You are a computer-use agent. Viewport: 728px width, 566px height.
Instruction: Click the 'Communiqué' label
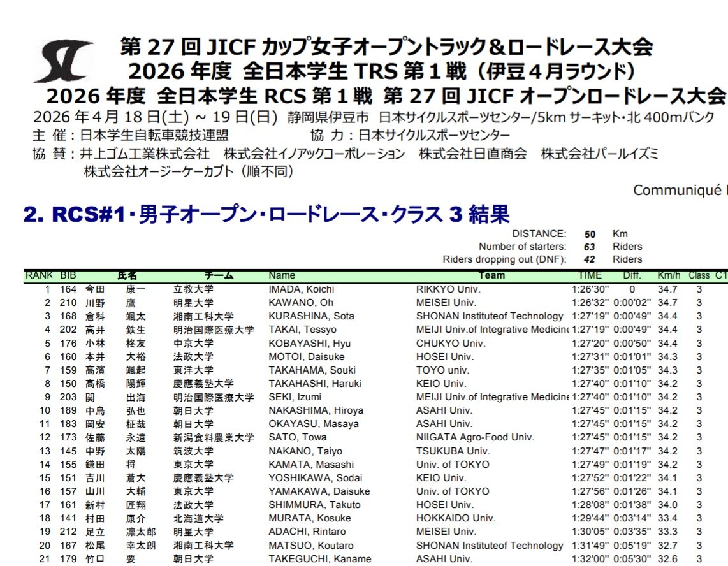(x=677, y=190)
